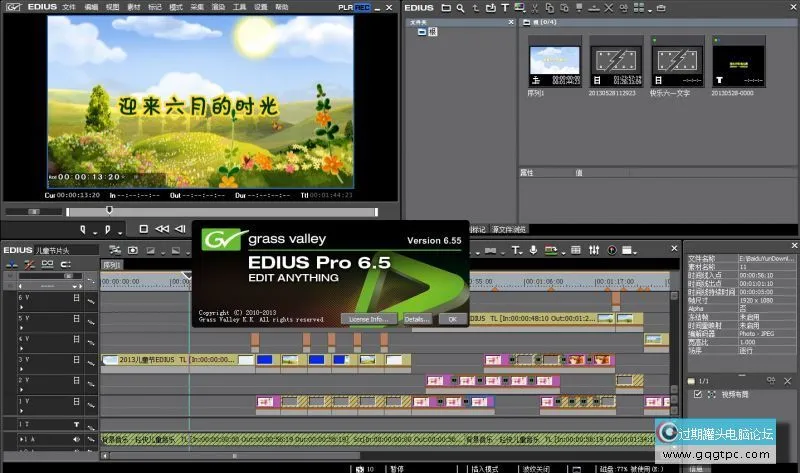The width and height of the screenshot is (800, 473).
Task: Click Set Out point icon under preview
Action: coord(108,230)
